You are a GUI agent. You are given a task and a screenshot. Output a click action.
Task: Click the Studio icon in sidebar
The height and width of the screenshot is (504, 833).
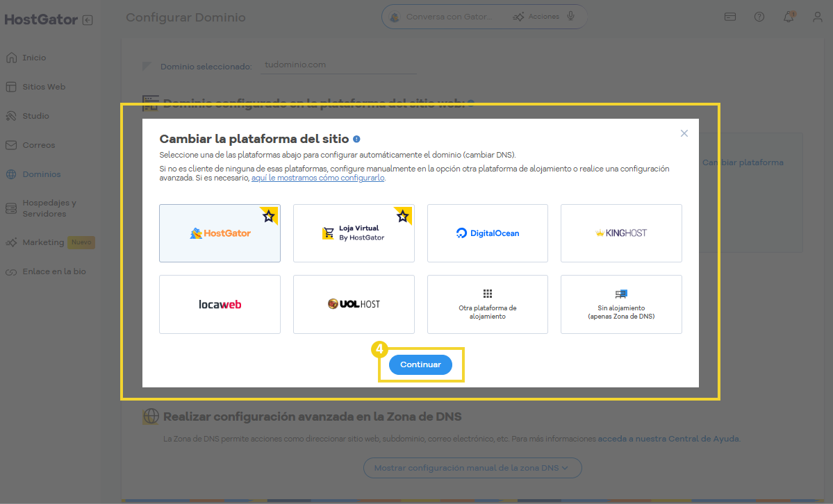(11, 116)
